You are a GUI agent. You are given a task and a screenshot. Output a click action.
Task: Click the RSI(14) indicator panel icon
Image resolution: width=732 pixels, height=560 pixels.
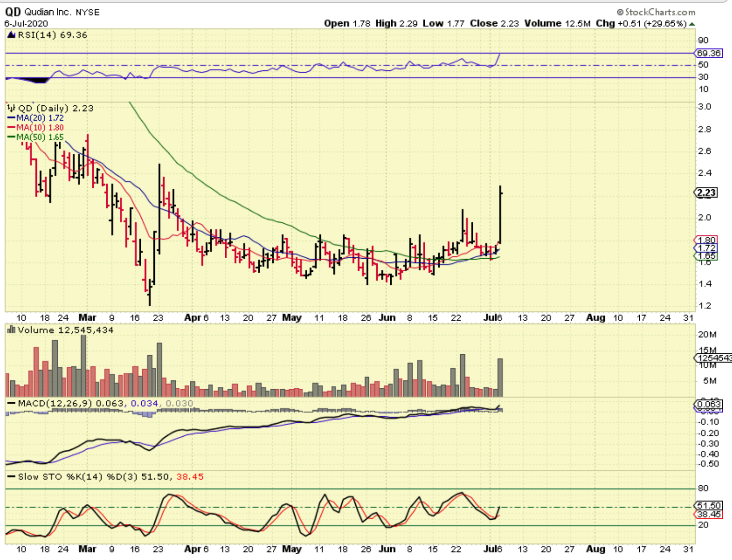point(12,35)
